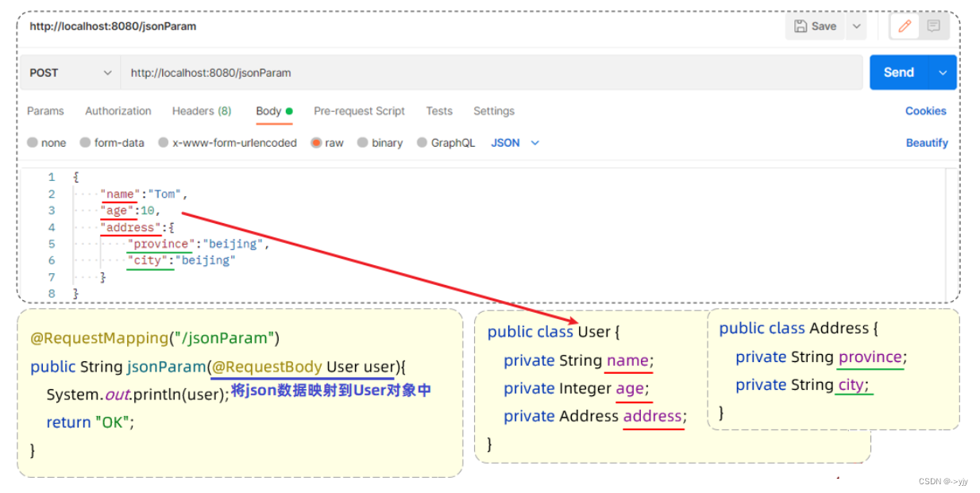Open the Headers (8) tab

tap(202, 111)
